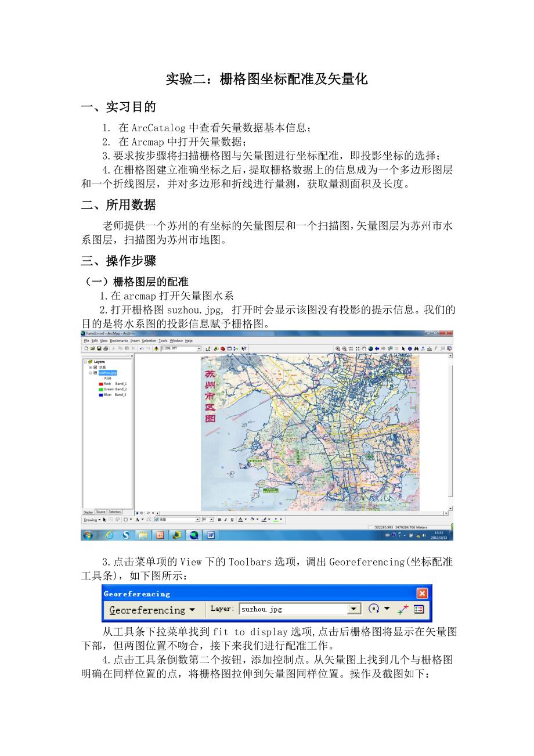This screenshot has height=756, width=534.
Task: Select the Identify info tool
Action: tap(409, 348)
